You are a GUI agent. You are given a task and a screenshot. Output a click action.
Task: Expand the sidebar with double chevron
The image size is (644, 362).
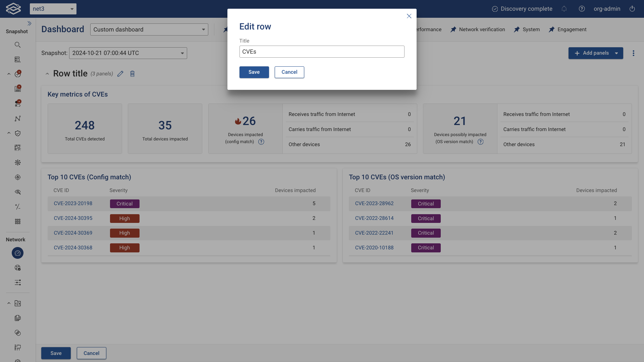[x=30, y=23]
